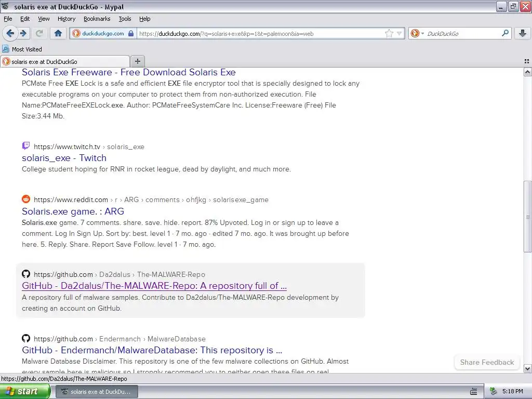Open the Windows Start button
532x399 pixels.
coord(24,392)
